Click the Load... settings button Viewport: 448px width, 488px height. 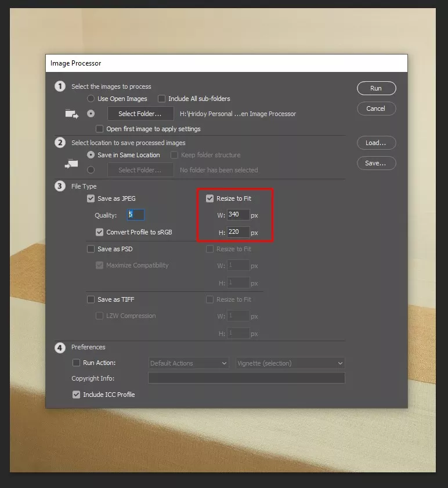pos(376,143)
